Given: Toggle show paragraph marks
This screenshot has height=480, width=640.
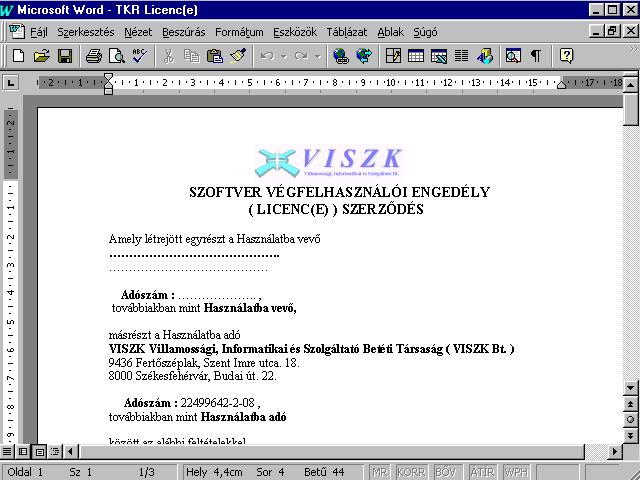Looking at the screenshot, I should [x=536, y=56].
